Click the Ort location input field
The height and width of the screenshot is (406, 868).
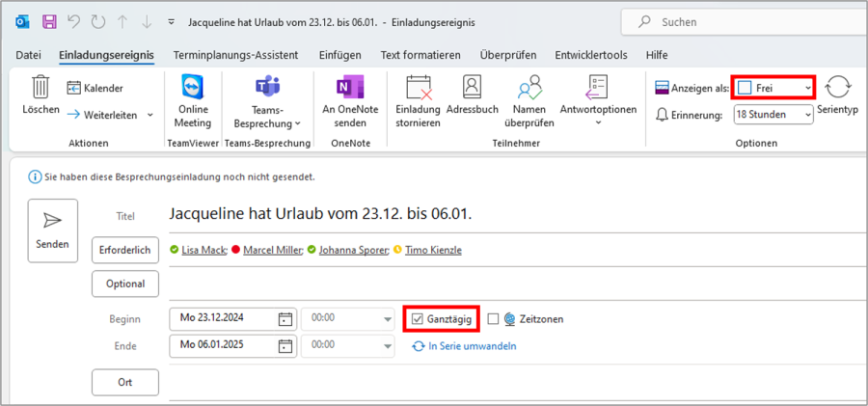tap(518, 382)
